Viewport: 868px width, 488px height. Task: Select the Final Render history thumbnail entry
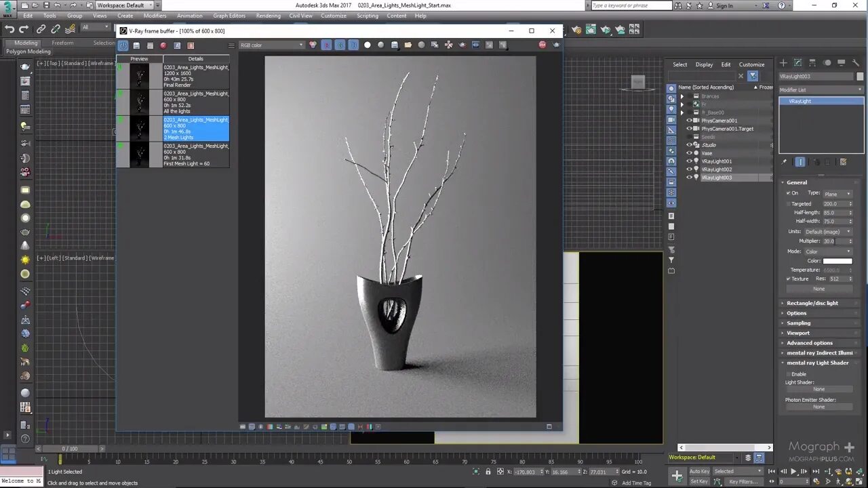[173, 76]
